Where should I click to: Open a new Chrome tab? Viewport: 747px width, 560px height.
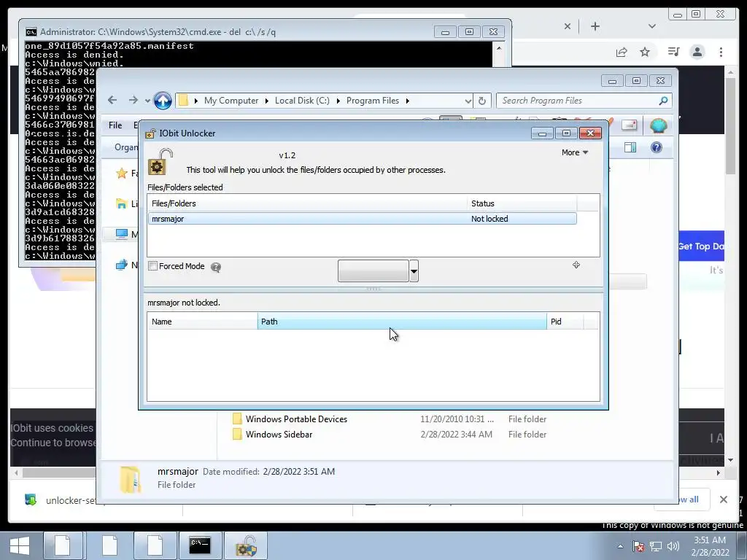(x=595, y=26)
